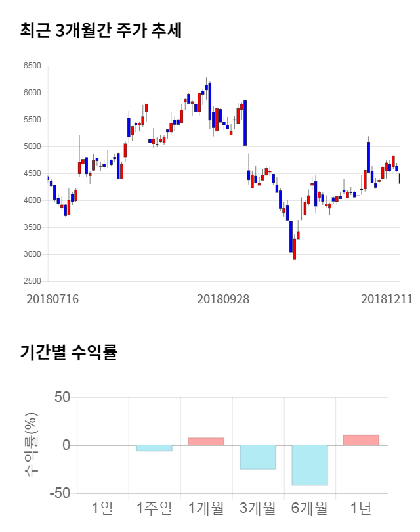Select the '1년' period axis label
Image resolution: width=420 pixels, height=532 pixels.
pos(361,508)
